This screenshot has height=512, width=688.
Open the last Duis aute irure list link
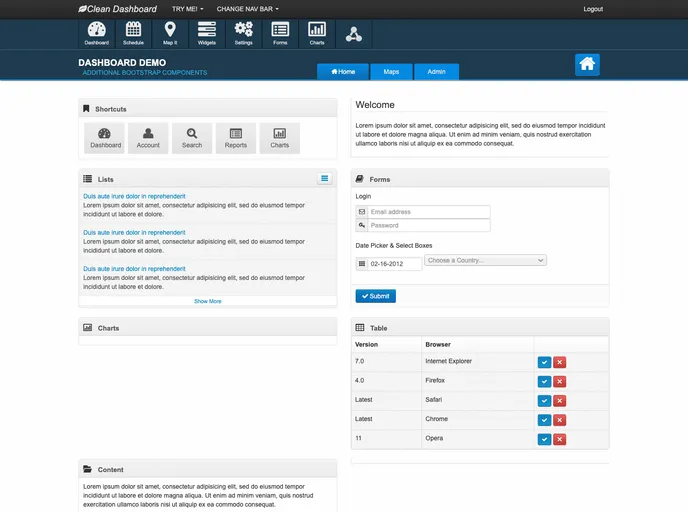pos(134,269)
